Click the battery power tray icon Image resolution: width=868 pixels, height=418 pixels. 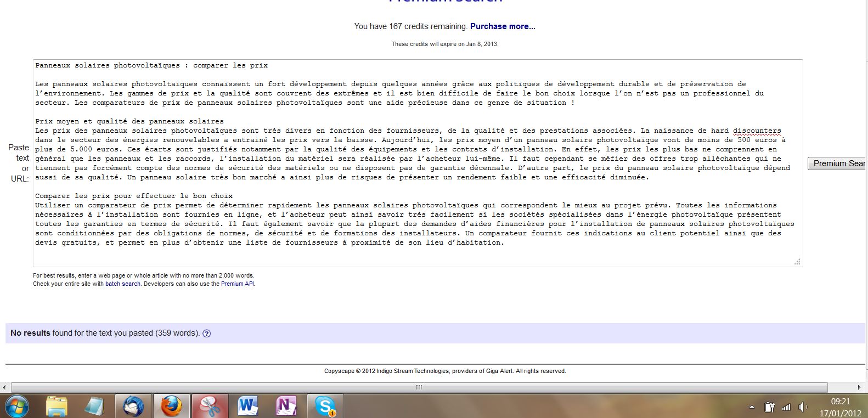click(x=769, y=407)
